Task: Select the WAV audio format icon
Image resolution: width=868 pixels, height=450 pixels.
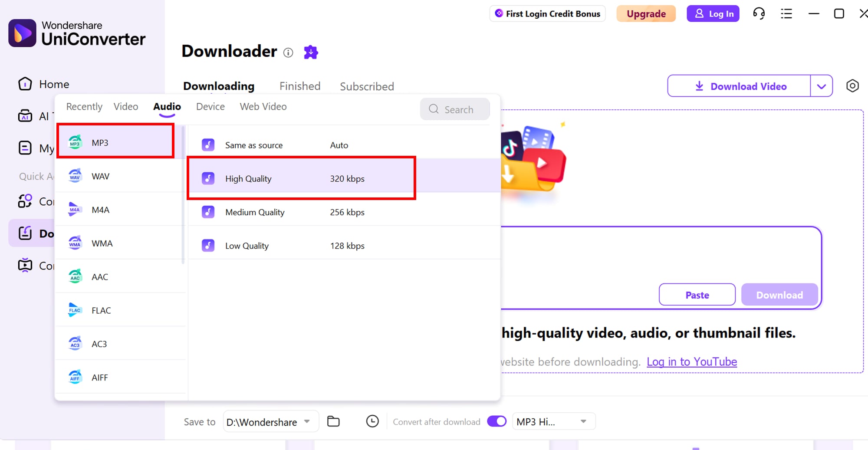Action: [75, 176]
